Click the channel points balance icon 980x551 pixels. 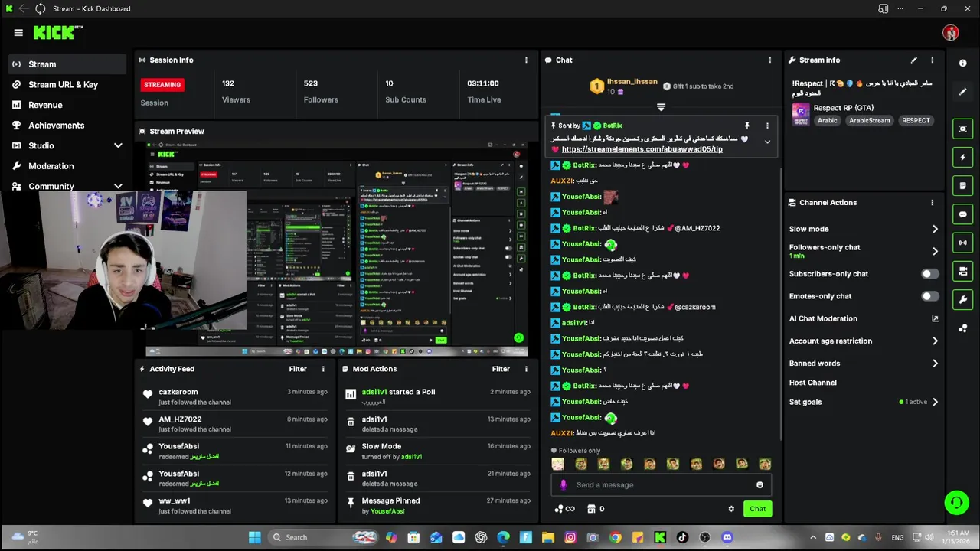coord(559,509)
